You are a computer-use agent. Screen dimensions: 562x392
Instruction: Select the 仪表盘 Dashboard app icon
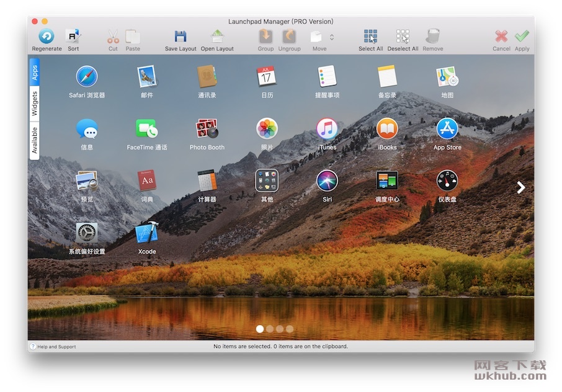[447, 180]
